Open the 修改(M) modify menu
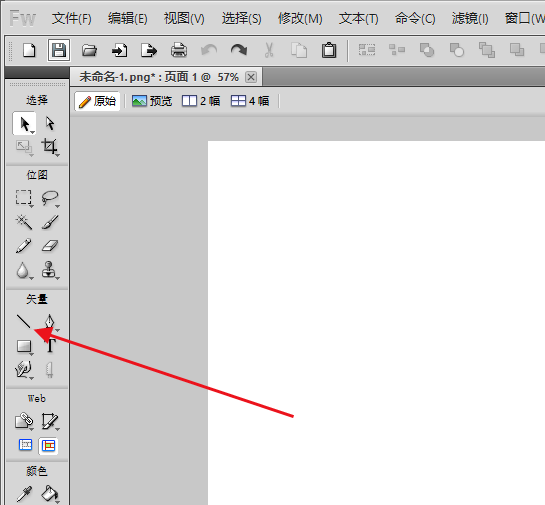Screen dimensions: 545x505 [300, 18]
